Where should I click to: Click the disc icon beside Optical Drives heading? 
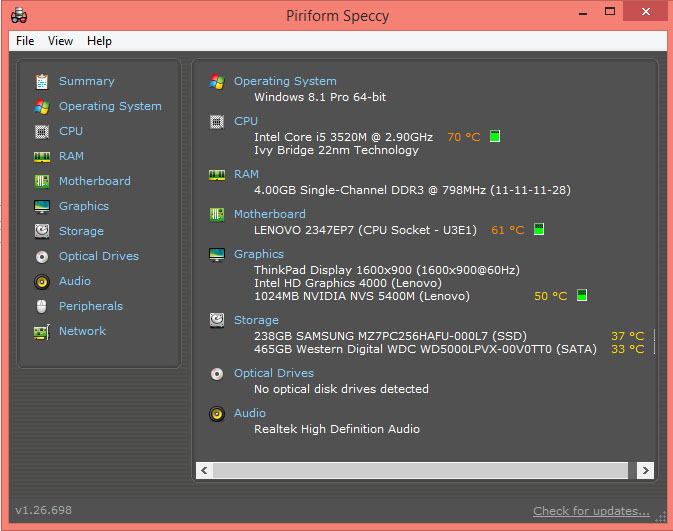[x=217, y=374]
